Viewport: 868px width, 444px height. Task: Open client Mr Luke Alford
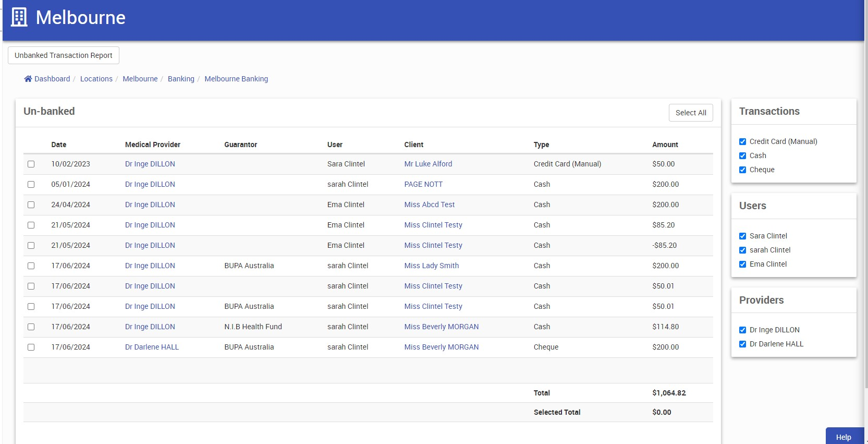pyautogui.click(x=428, y=164)
